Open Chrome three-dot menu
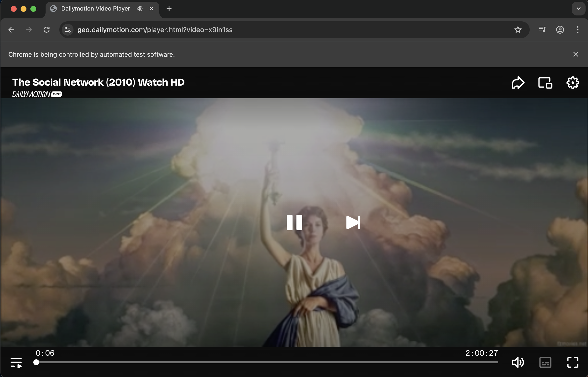This screenshot has width=588, height=377. (x=577, y=30)
